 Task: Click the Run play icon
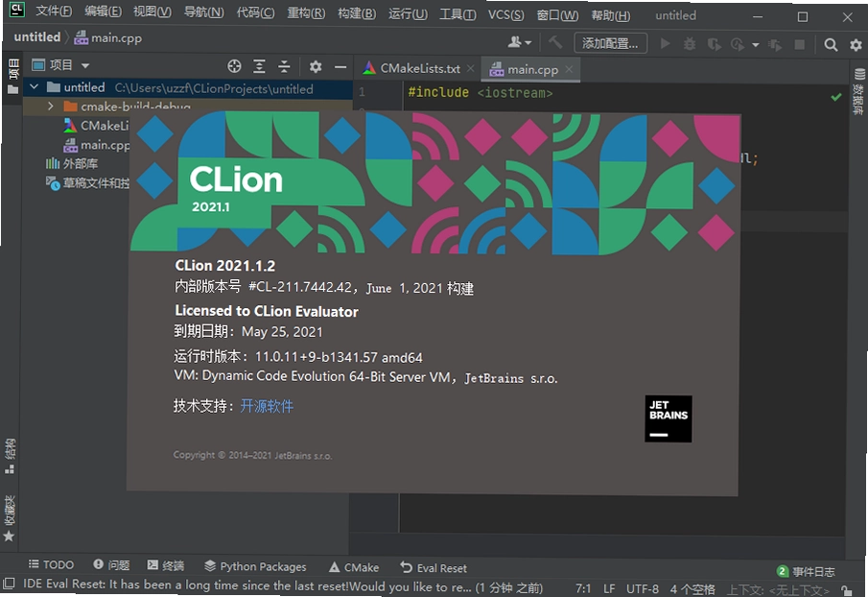pos(665,43)
